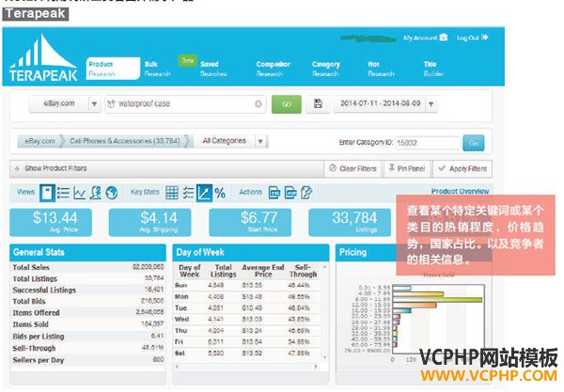Click the 33,784 Listings tile
The height and width of the screenshot is (392, 564).
coord(350,222)
